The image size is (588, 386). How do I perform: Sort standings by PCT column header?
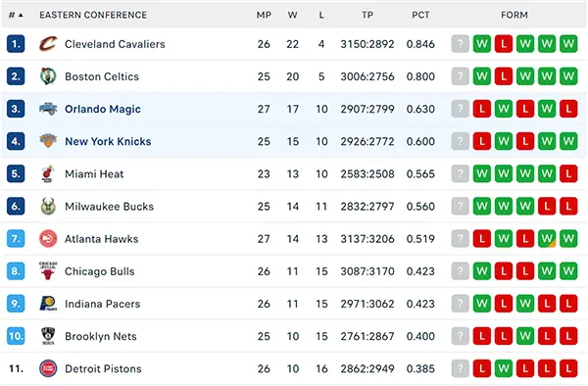pyautogui.click(x=420, y=15)
